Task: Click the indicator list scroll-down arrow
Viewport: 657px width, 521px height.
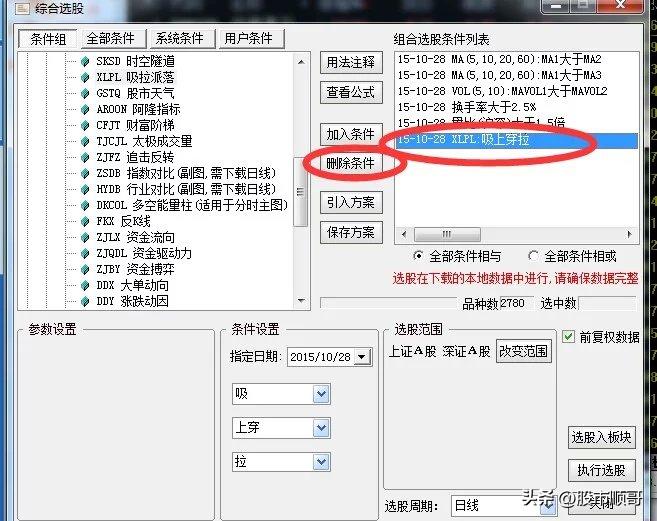Action: pos(301,301)
